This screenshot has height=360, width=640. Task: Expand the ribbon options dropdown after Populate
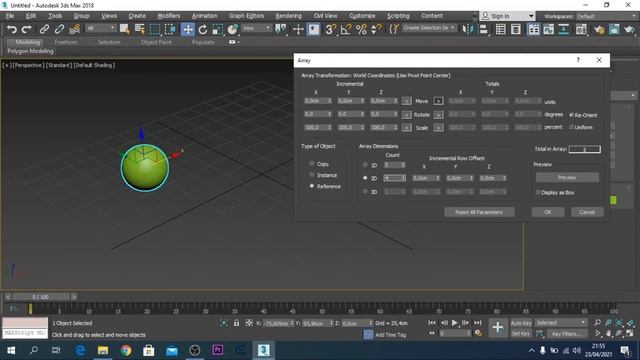[x=234, y=42]
